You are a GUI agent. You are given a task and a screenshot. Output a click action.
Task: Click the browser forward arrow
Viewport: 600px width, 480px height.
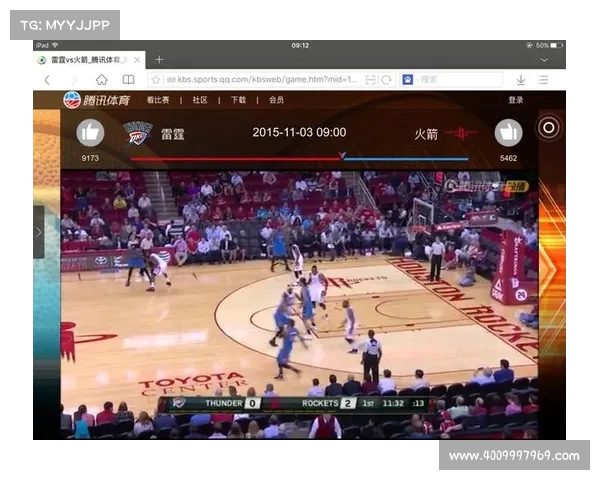click(x=74, y=79)
